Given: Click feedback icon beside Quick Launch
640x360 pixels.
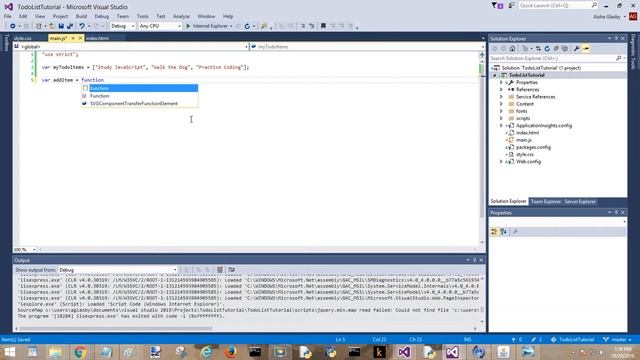Looking at the screenshot, I should [x=511, y=5].
